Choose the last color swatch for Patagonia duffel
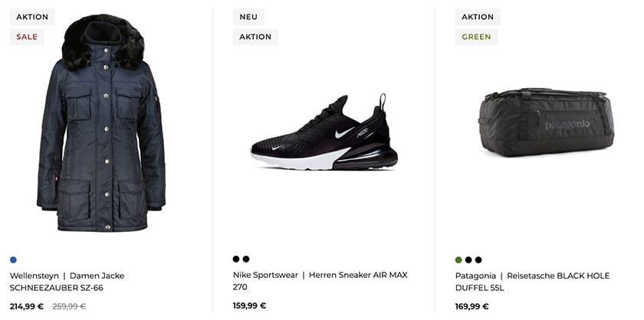The image size is (644, 320). 478,260
